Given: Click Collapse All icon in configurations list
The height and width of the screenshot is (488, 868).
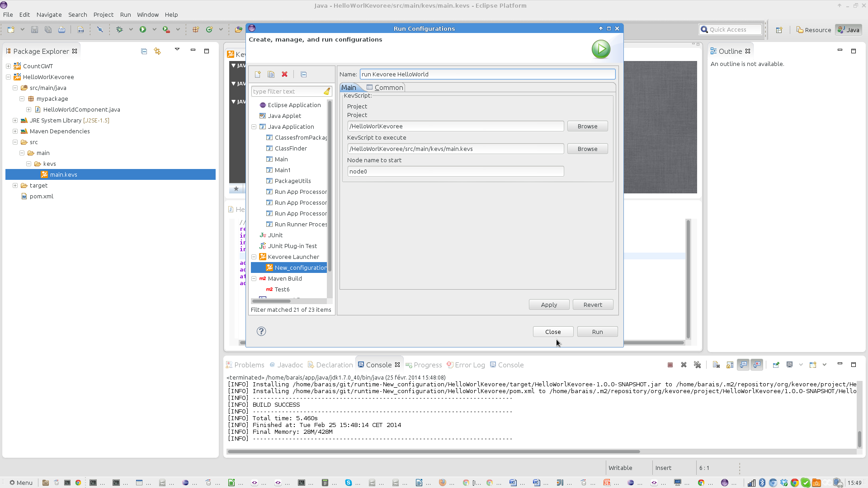Looking at the screenshot, I should (x=304, y=75).
